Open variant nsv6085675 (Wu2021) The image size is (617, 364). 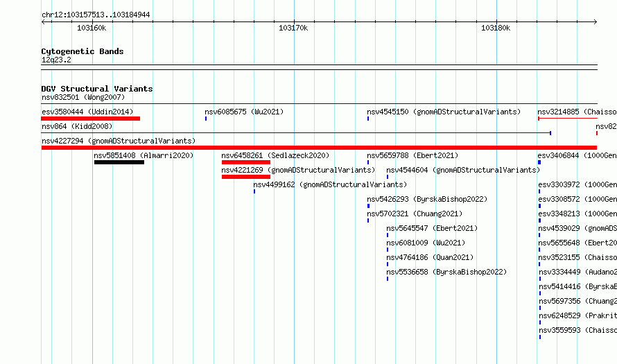tap(244, 112)
